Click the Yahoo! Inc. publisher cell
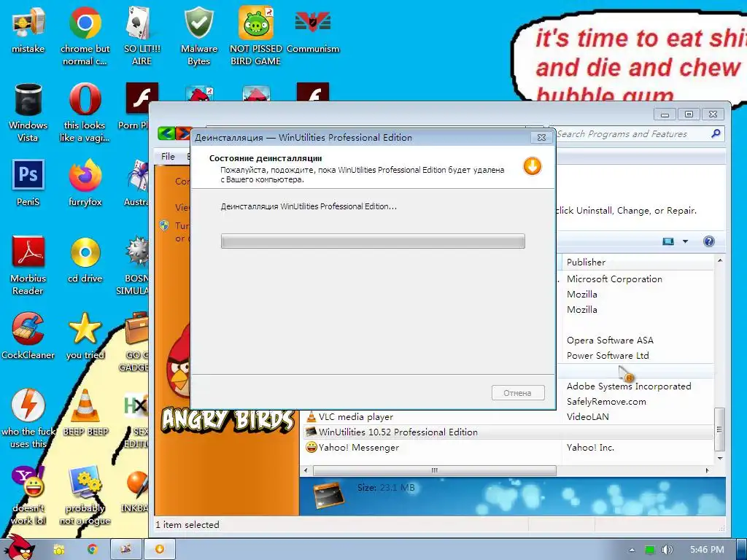The width and height of the screenshot is (747, 560). click(590, 447)
